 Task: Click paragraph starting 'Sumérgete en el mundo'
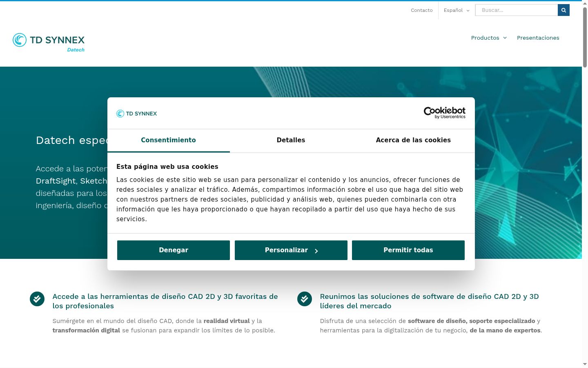[164, 326]
